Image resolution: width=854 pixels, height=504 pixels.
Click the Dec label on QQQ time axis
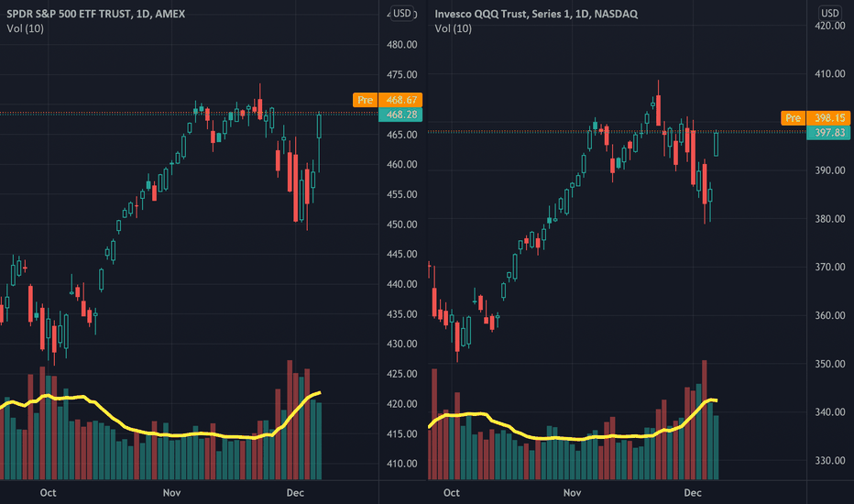point(693,493)
